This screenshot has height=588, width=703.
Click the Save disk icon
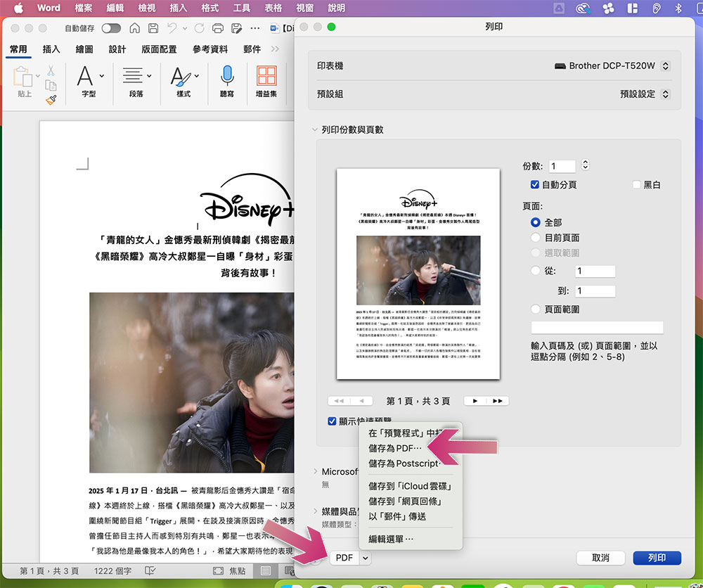(x=153, y=28)
